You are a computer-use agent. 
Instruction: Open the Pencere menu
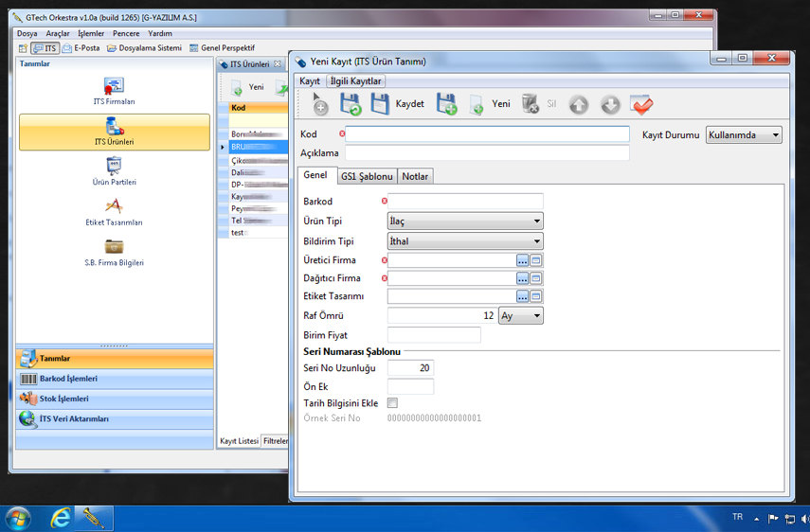pyautogui.click(x=126, y=33)
